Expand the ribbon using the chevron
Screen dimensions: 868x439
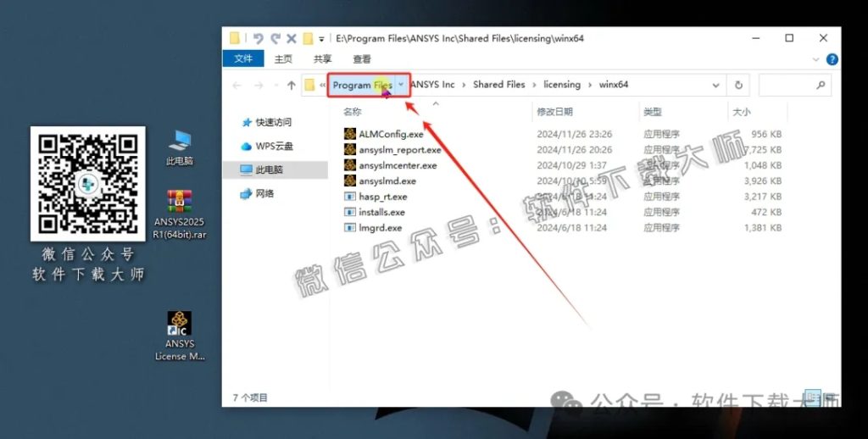tap(818, 59)
